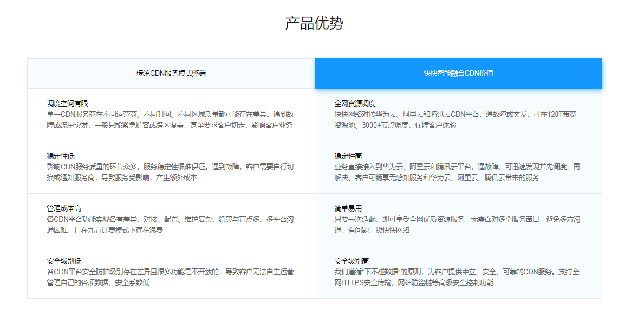This screenshot has height=316, width=644.
Task: Click the 稳定性低 heading
Action: coord(61,156)
